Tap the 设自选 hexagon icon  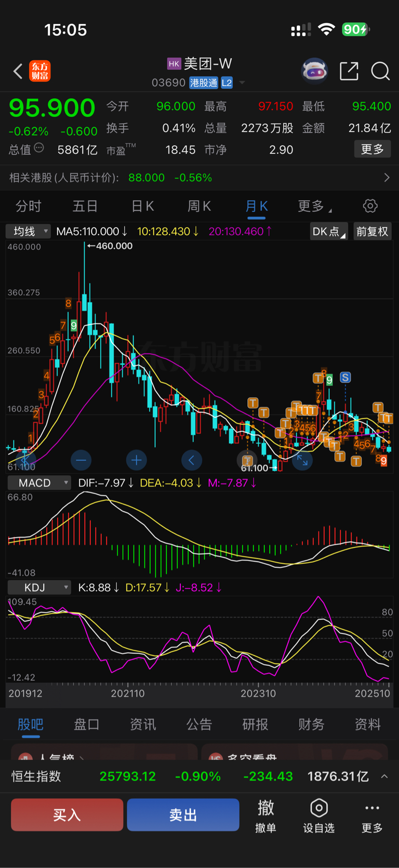(x=318, y=808)
